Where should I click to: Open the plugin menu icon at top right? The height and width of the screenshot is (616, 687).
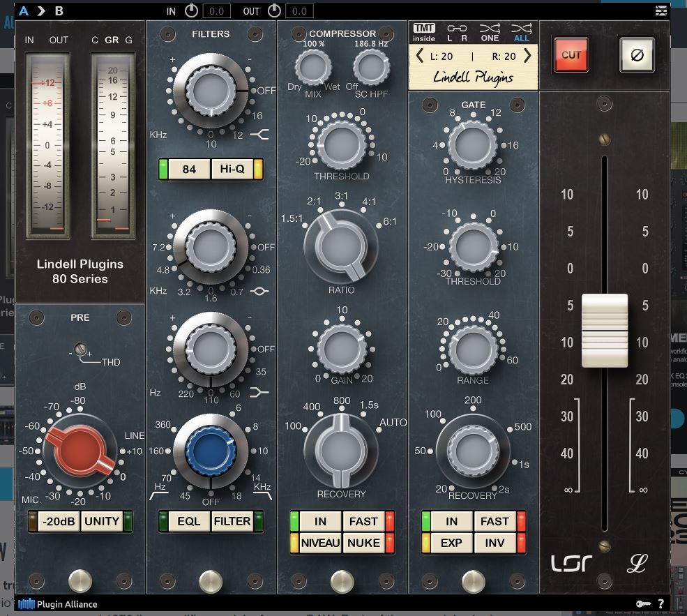tap(660, 10)
